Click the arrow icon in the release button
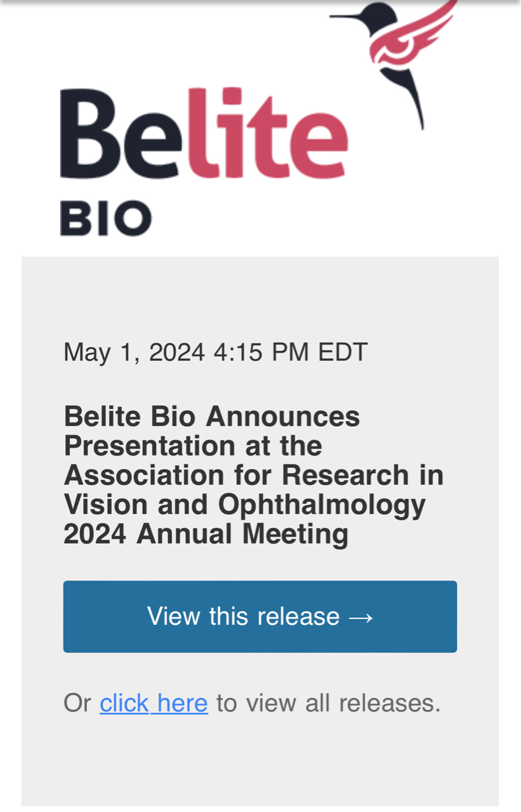521x812 pixels. [361, 617]
